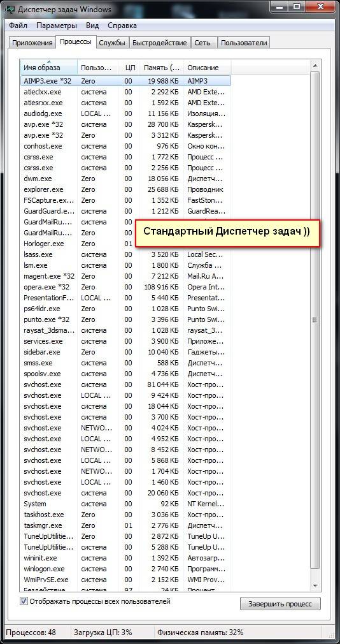Screen dimensions: 340x644
Task: Select svchost.exe using 81 044 КБ
Action: (x=125, y=384)
